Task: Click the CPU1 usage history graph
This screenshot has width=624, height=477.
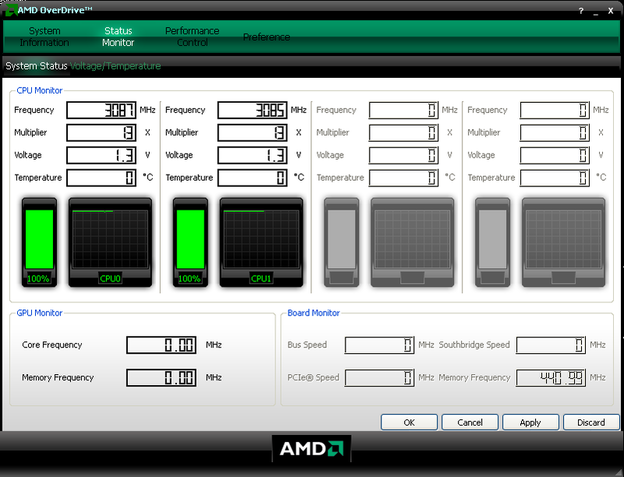Action: click(x=261, y=242)
